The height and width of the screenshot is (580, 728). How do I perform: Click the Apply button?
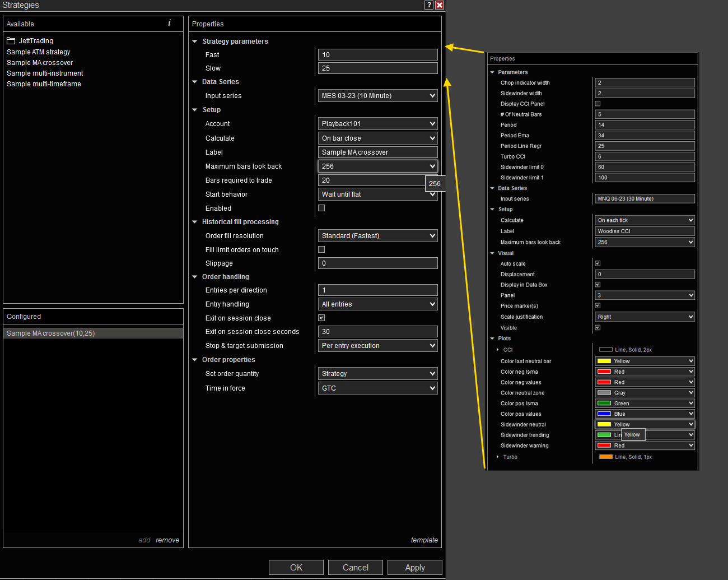[415, 568]
